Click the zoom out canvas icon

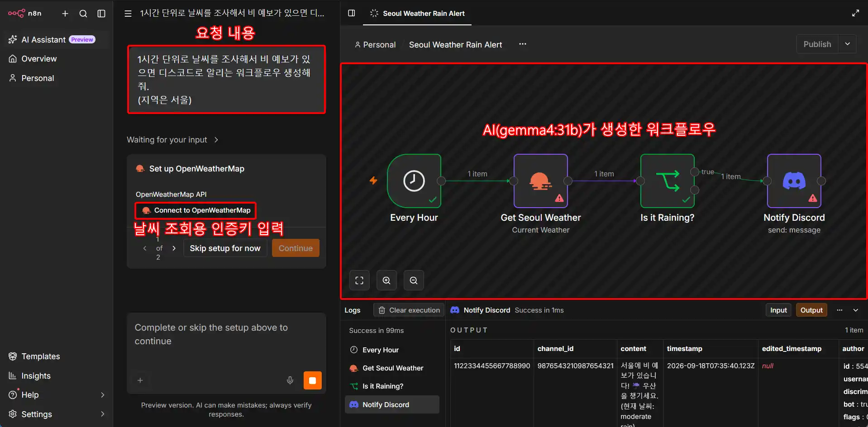click(x=414, y=280)
